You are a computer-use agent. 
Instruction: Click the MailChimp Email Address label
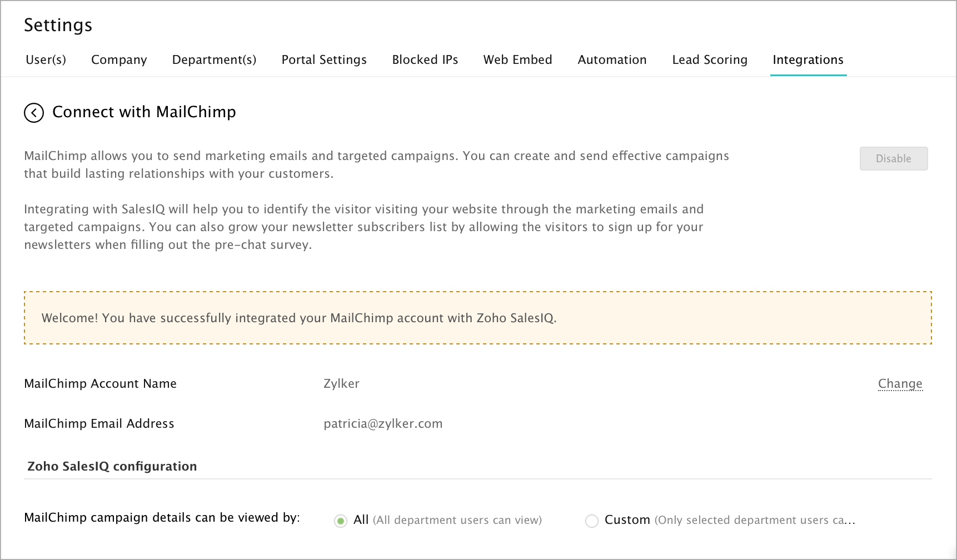coord(99,423)
